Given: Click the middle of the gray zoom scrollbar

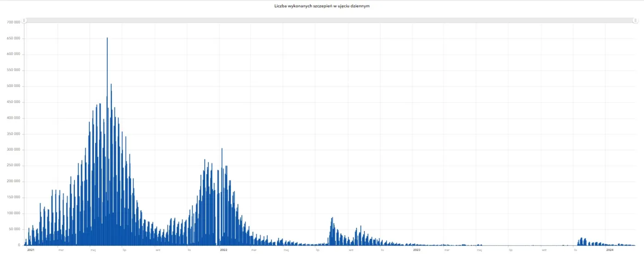Looking at the screenshot, I should [329, 20].
